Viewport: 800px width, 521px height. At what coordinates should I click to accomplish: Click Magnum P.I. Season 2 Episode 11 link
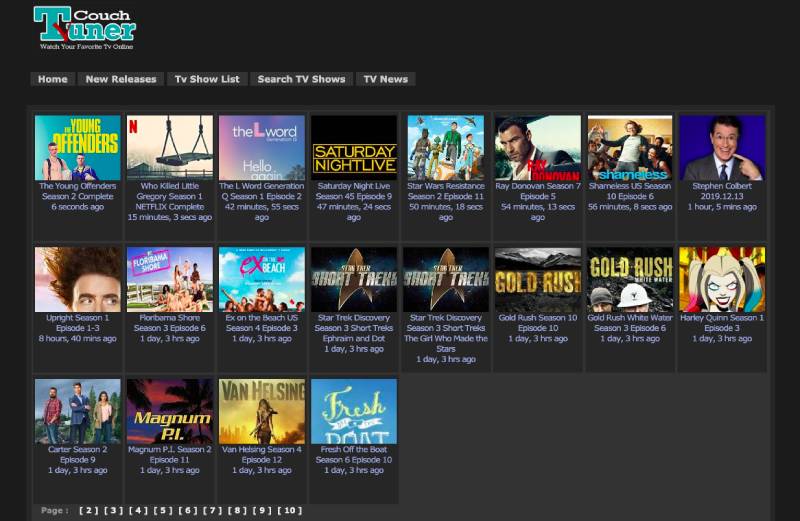pos(170,455)
